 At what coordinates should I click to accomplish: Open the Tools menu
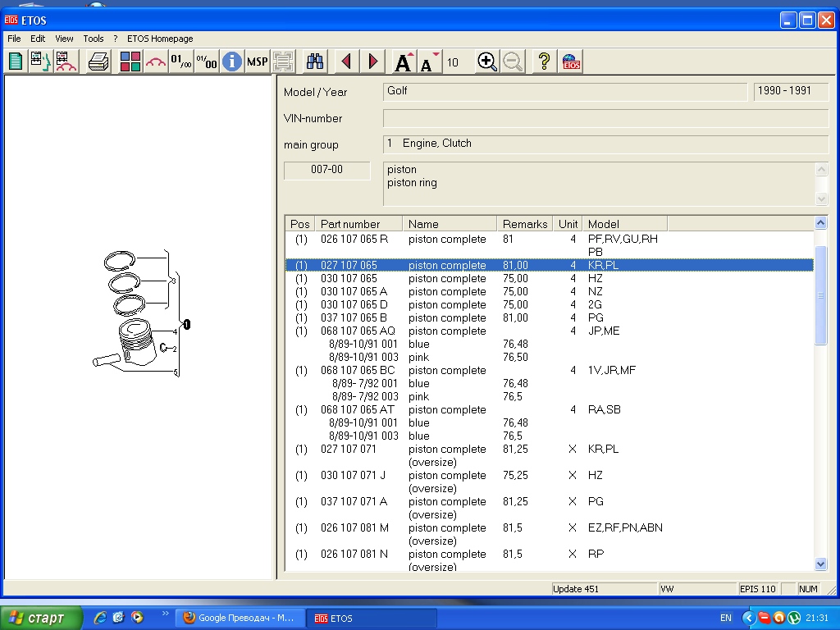(x=94, y=39)
